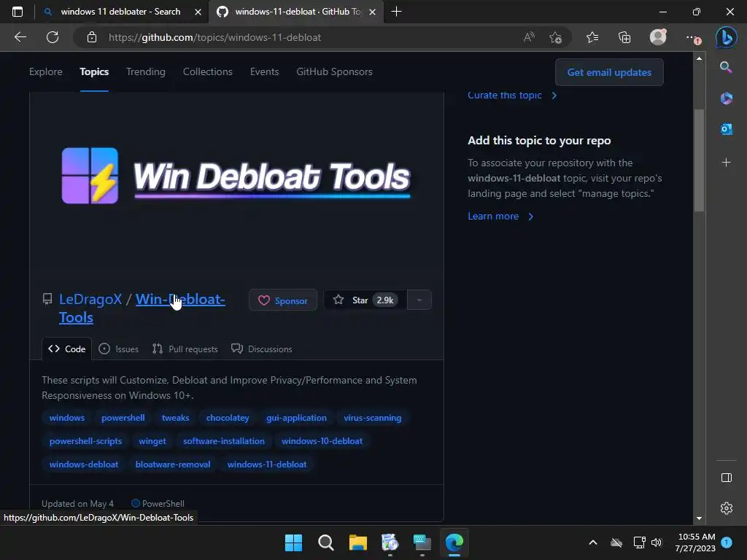This screenshot has height=560, width=747.
Task: Open the winget topic tag
Action: click(152, 441)
